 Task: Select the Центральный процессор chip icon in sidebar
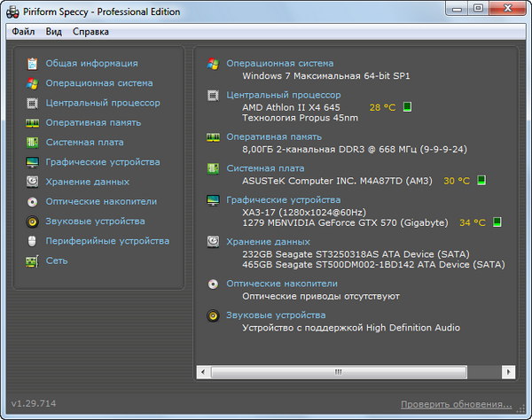32,103
